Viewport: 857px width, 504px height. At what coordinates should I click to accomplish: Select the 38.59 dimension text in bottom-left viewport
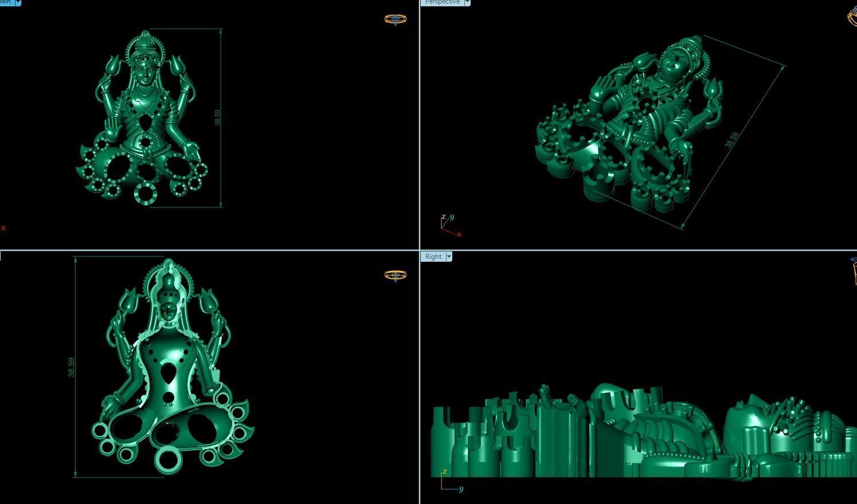click(x=71, y=367)
